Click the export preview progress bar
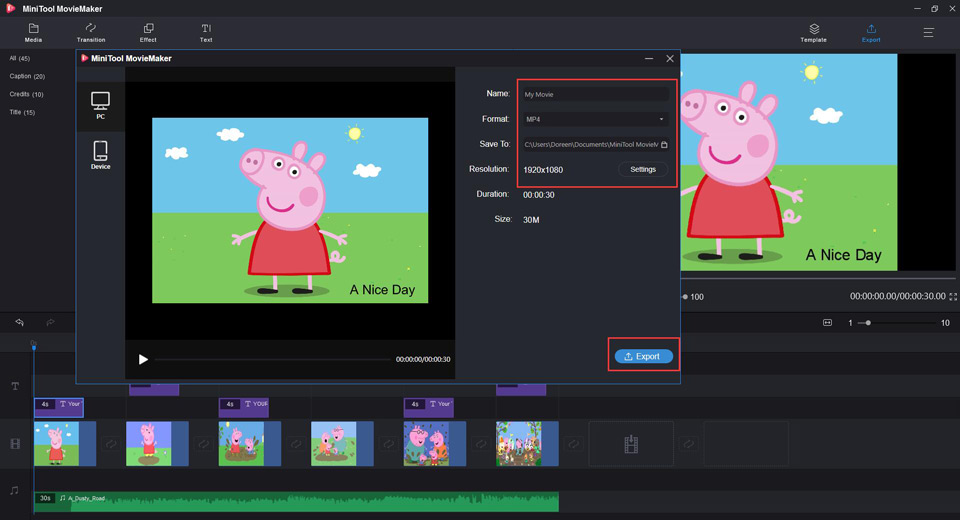The height and width of the screenshot is (520, 960). click(272, 360)
